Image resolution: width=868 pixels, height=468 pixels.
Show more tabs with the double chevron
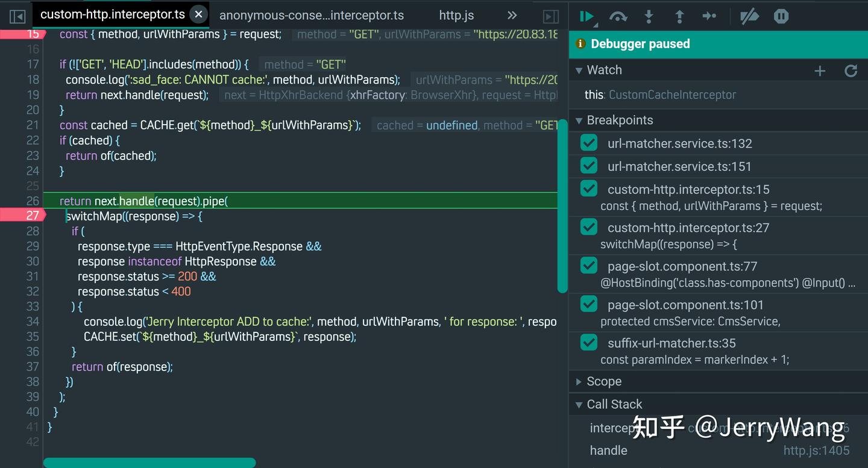[x=512, y=16]
